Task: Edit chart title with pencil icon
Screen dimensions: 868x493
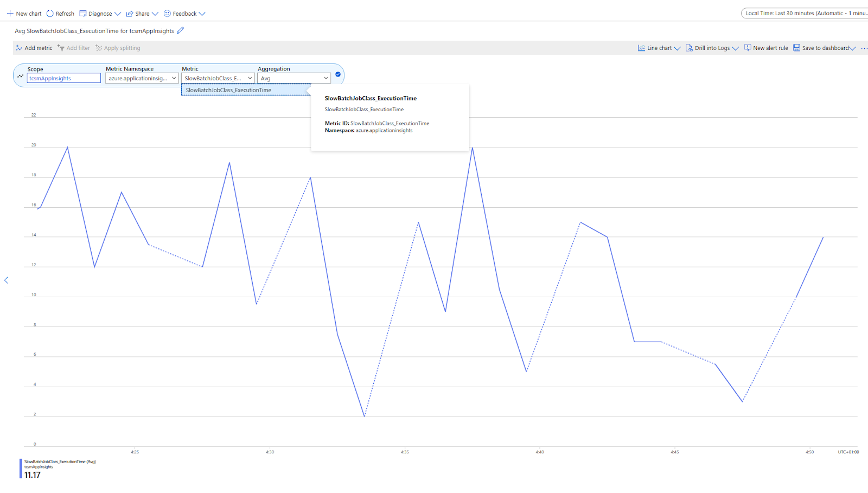Action: 181,31
